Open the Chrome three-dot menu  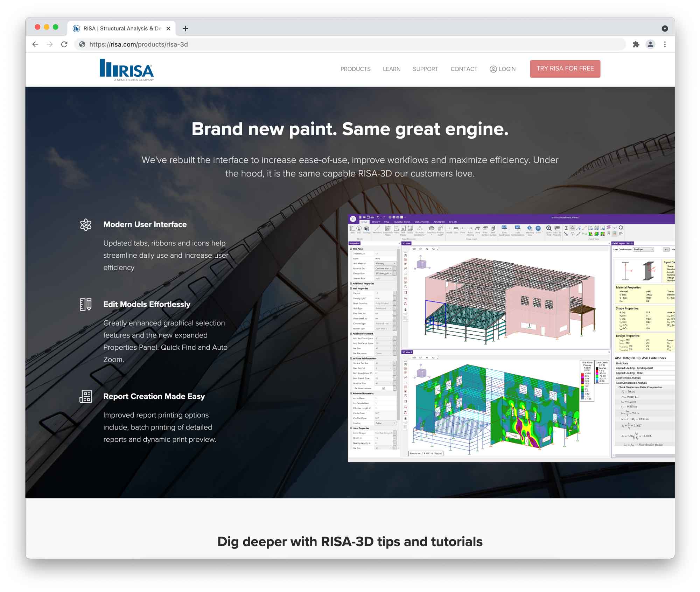click(665, 44)
